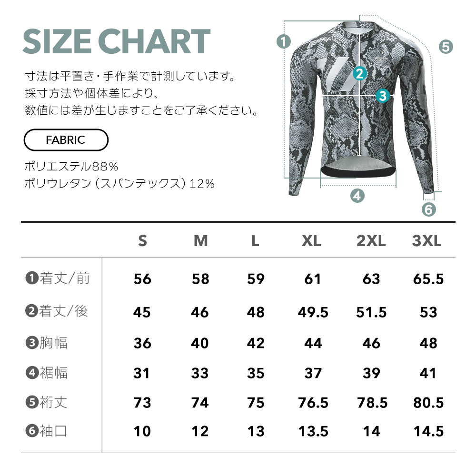
Task: Select the XL size column header
Action: tap(311, 241)
